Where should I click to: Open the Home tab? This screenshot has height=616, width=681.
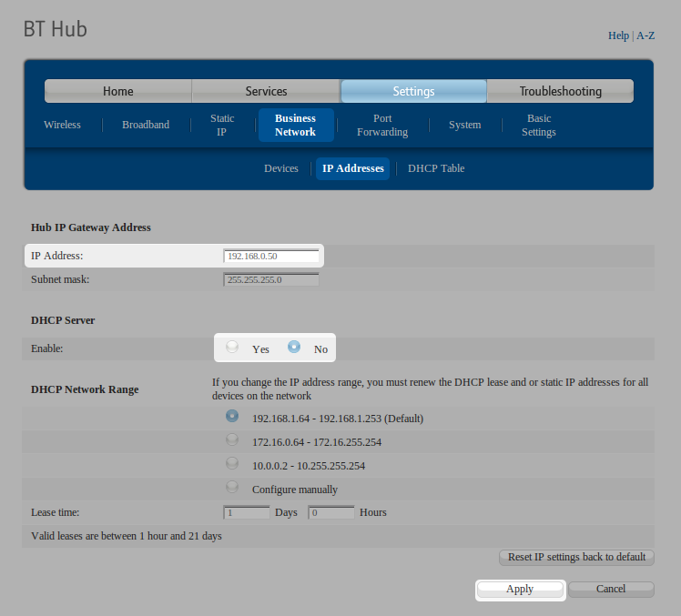click(117, 91)
